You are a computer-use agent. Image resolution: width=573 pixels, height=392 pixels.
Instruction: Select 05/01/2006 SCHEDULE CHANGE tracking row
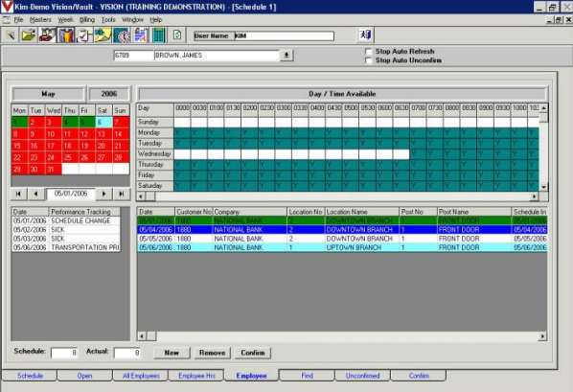tap(66, 220)
